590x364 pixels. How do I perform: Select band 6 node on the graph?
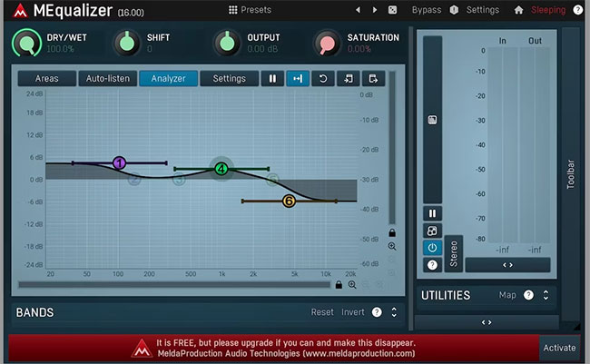pos(289,201)
